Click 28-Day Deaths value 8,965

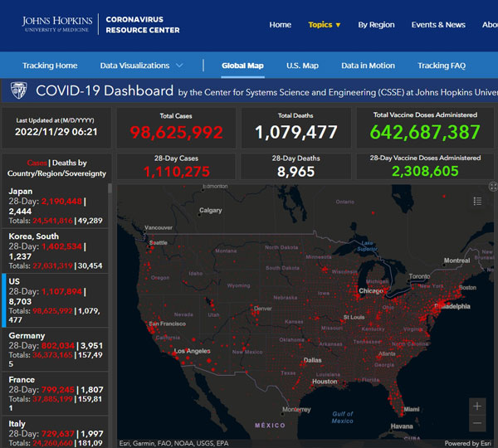(295, 172)
